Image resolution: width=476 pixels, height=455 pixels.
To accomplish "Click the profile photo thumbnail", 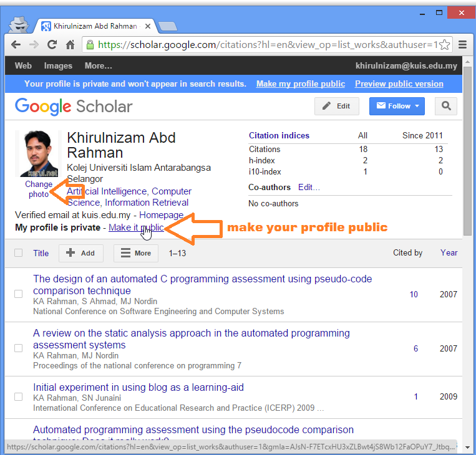I will pyautogui.click(x=39, y=153).
